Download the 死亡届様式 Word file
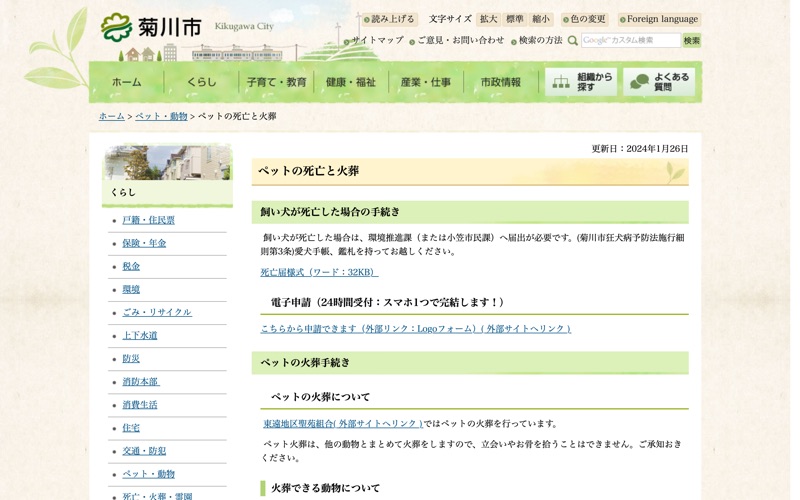 pos(319,272)
